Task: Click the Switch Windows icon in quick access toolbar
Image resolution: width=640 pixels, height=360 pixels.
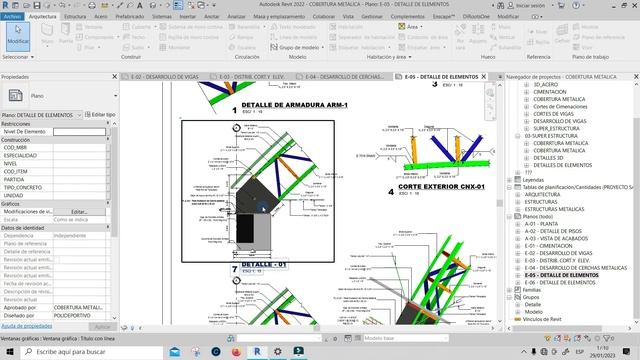Action: tap(202, 5)
